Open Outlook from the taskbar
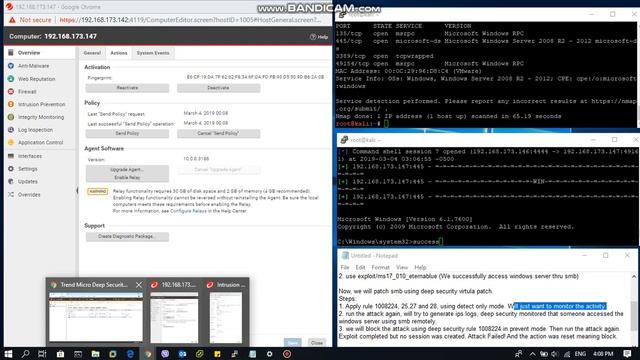Image resolution: width=640 pixels, height=360 pixels. point(182,354)
